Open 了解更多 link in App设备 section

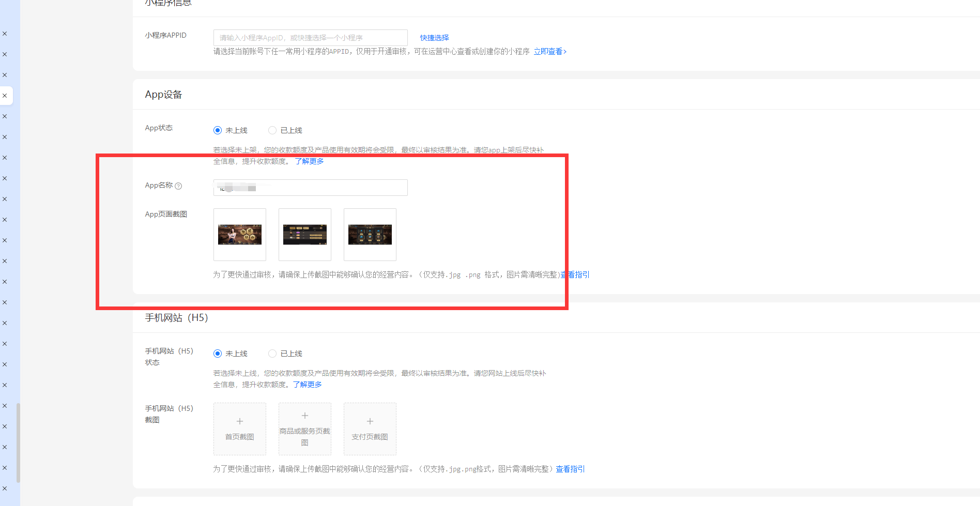[309, 161]
